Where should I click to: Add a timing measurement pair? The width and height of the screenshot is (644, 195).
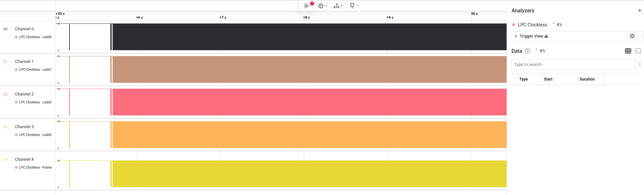click(338, 6)
